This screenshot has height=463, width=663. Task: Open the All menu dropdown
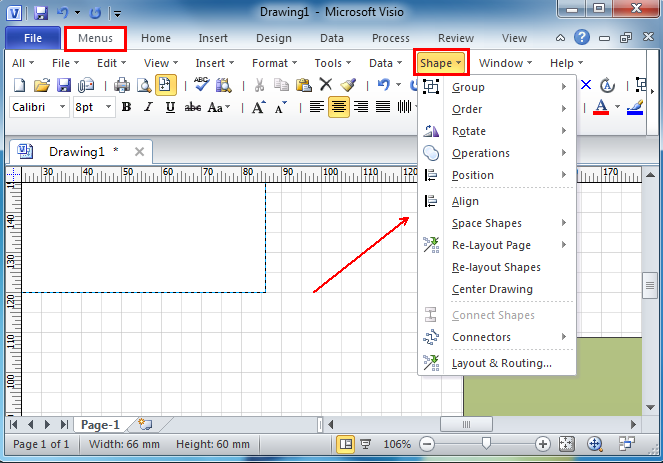click(23, 63)
